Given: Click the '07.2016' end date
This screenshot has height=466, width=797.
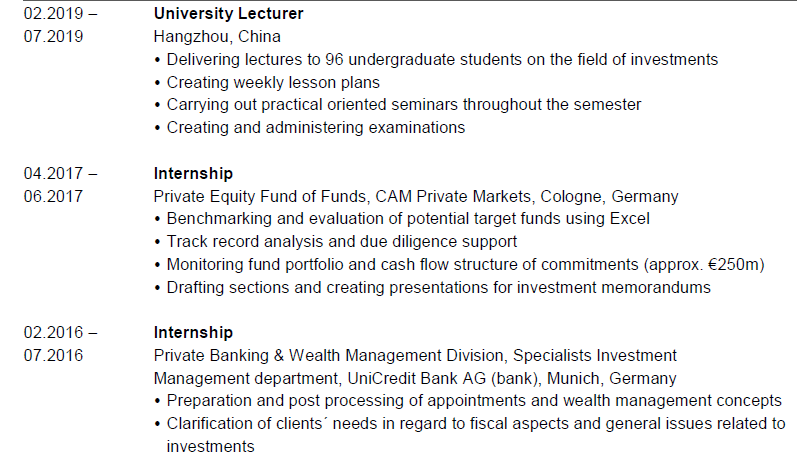Looking at the screenshot, I should (53, 356).
